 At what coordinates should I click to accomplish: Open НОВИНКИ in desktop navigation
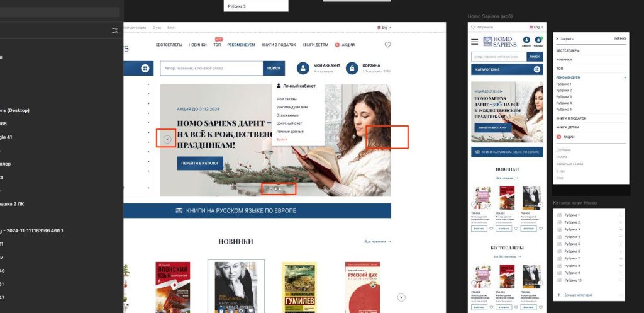(197, 45)
